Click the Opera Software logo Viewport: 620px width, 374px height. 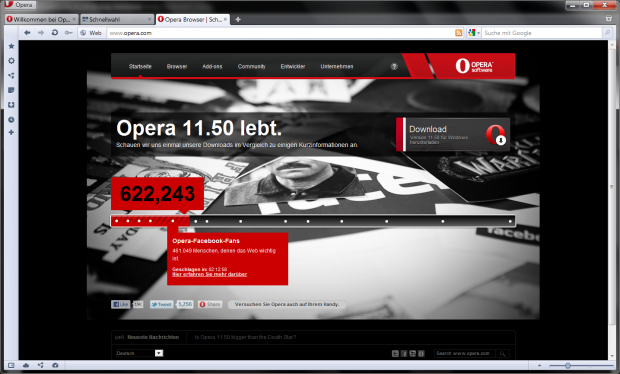pos(474,66)
